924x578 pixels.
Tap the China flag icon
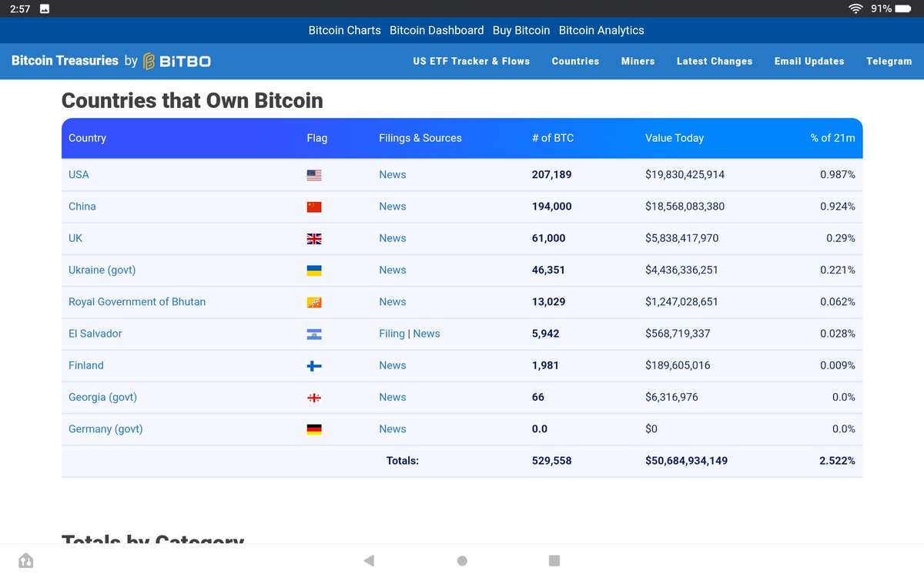314,207
